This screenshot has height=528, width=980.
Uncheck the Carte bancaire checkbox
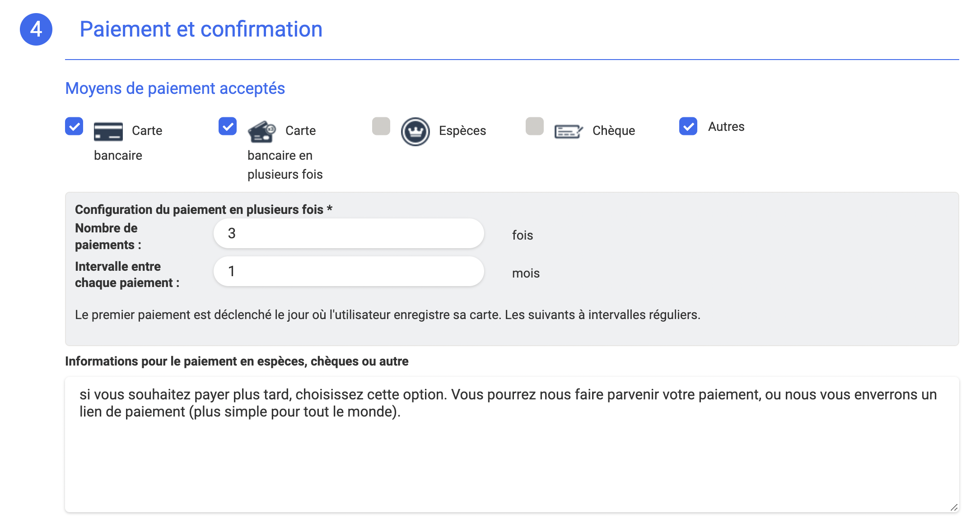(74, 126)
